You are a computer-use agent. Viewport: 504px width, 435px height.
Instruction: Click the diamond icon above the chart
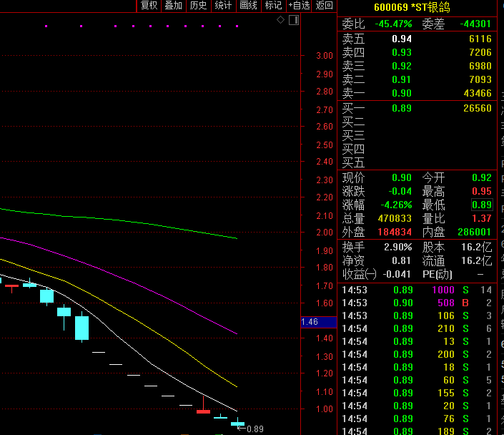click(x=281, y=20)
